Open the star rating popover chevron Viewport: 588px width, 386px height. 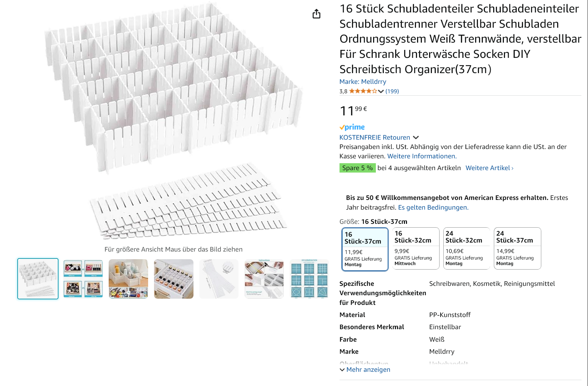[x=381, y=91]
